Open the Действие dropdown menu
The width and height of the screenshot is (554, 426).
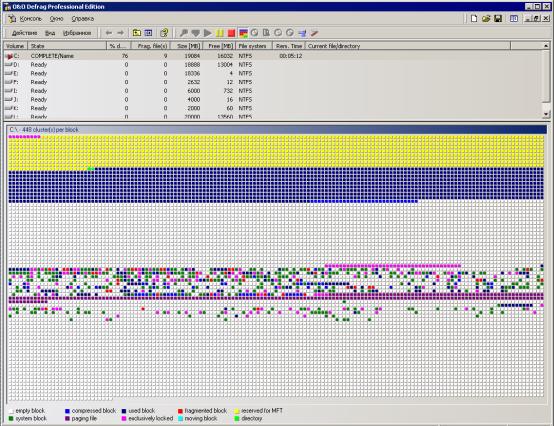point(24,33)
